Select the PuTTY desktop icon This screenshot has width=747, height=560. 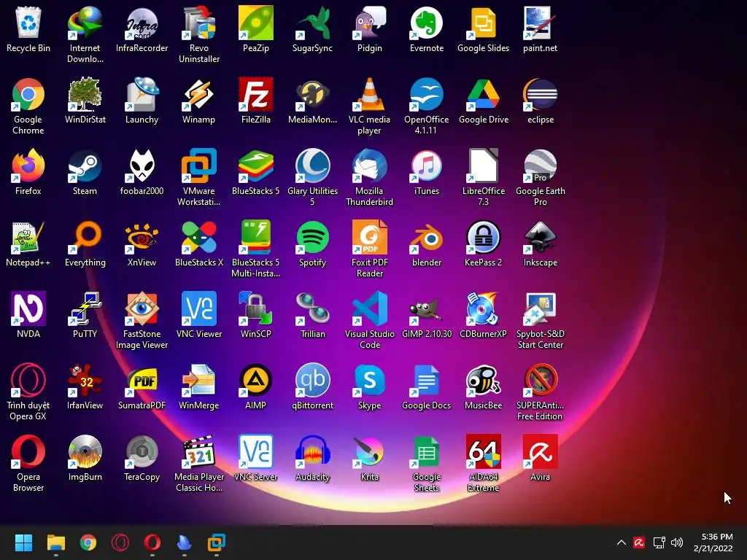pyautogui.click(x=85, y=308)
